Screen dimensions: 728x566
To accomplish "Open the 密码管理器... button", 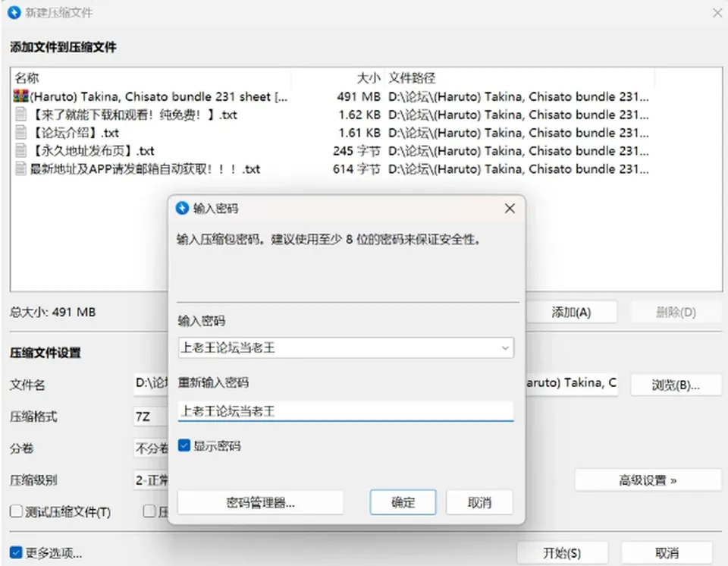I will pyautogui.click(x=260, y=502).
